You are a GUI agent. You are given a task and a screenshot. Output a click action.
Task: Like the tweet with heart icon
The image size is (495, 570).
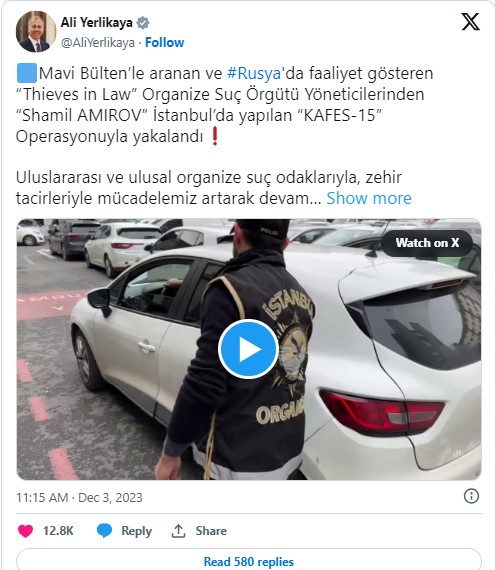click(x=25, y=531)
